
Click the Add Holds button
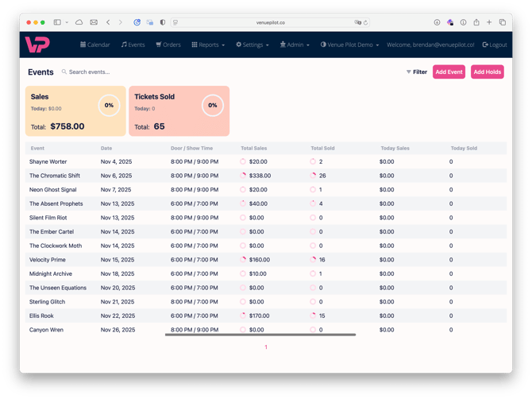point(487,72)
